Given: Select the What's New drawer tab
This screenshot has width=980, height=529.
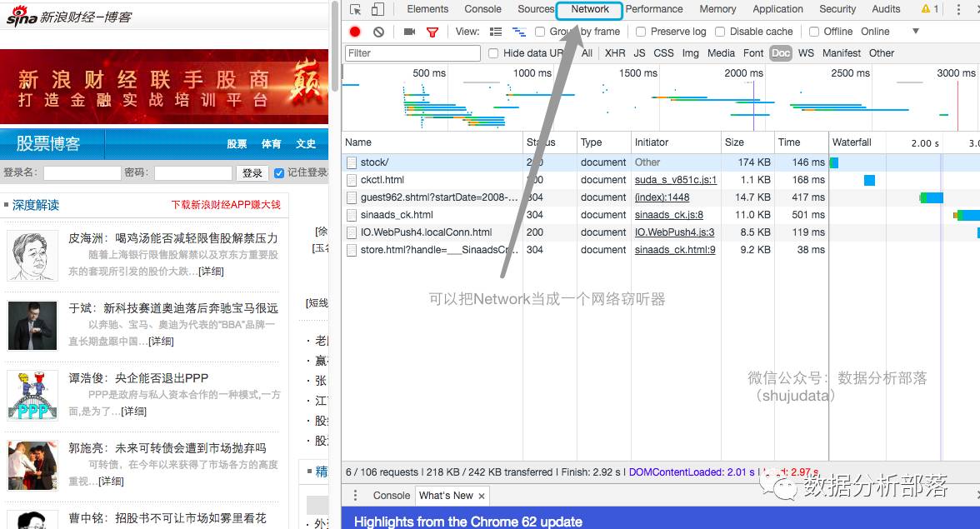Looking at the screenshot, I should click(447, 496).
